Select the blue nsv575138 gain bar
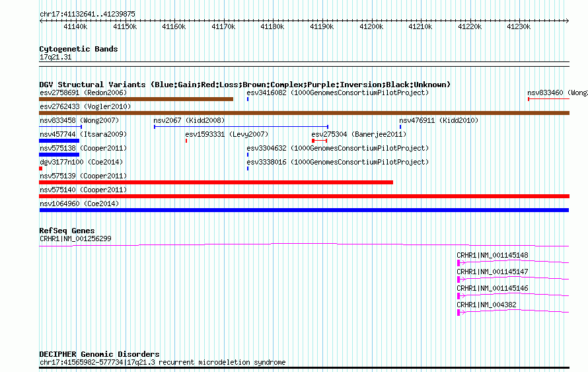The height and width of the screenshot is (372, 588). [59, 155]
